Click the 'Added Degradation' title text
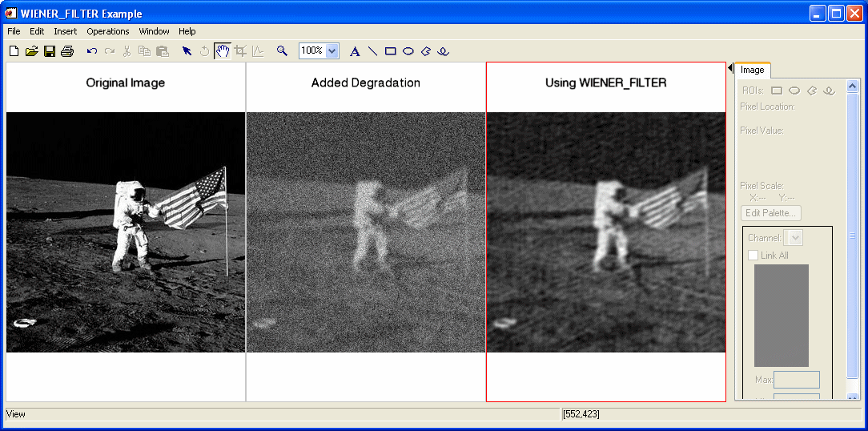The image size is (868, 431). click(x=365, y=83)
